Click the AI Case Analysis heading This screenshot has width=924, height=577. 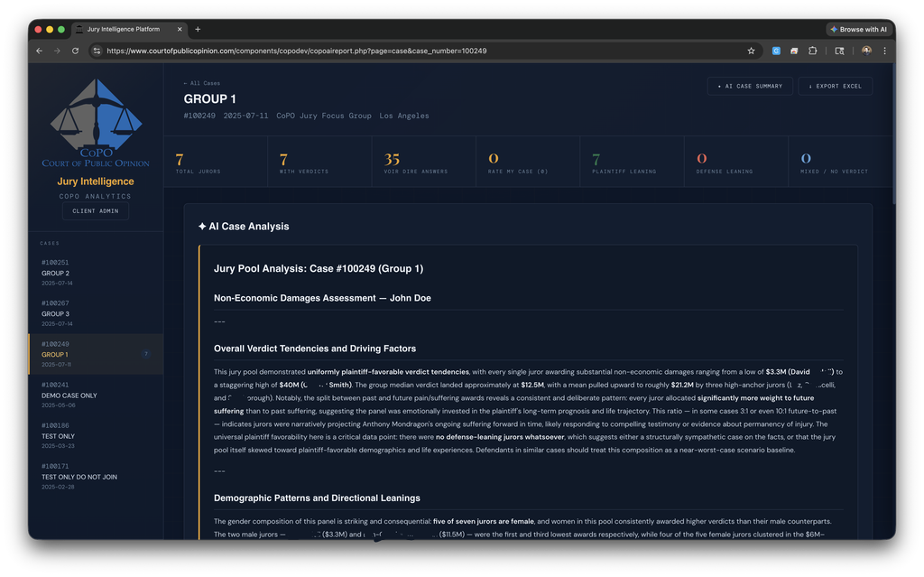click(x=244, y=227)
